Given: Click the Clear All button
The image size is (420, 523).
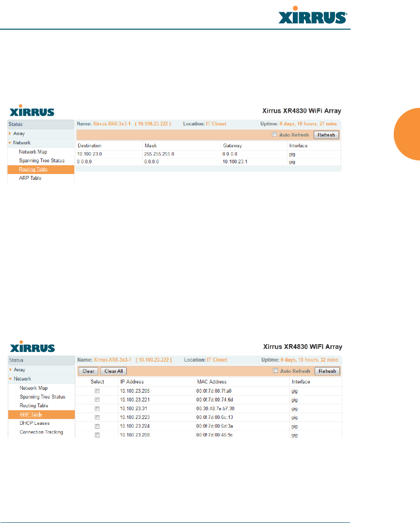Looking at the screenshot, I should [x=114, y=371].
